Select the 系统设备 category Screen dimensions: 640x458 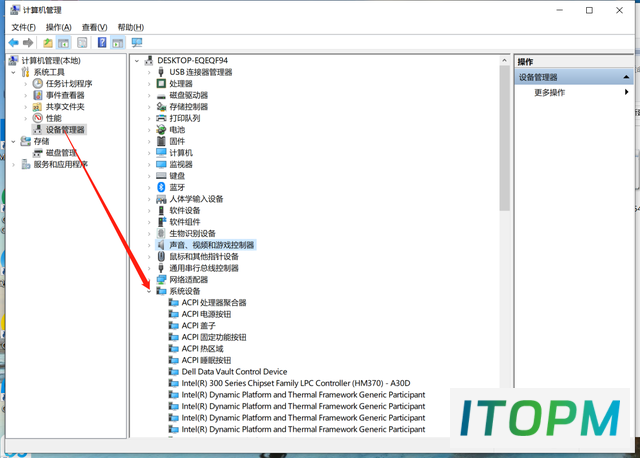click(185, 291)
